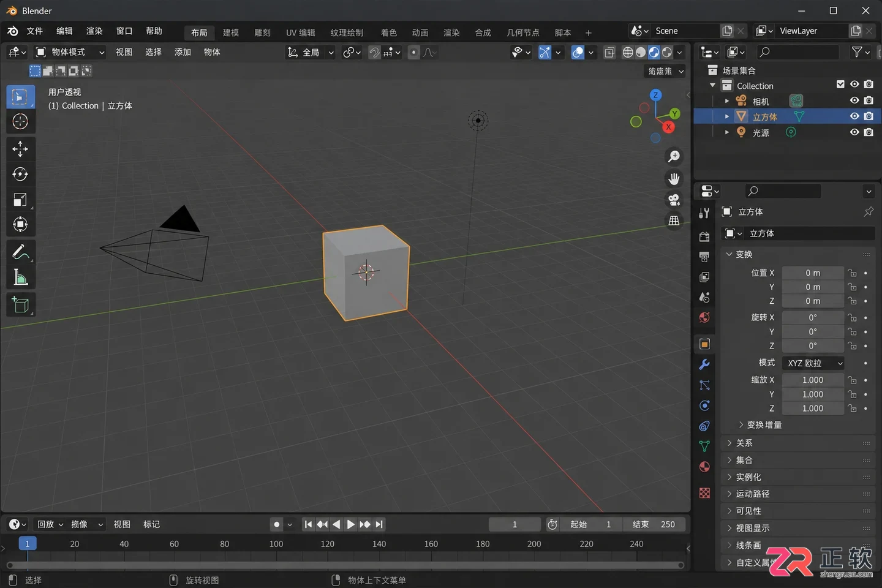882x588 pixels.
Task: Open the 文件 menu
Action: point(35,31)
